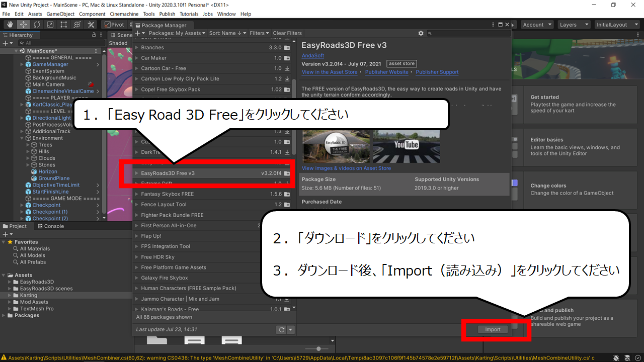
Task: Open Packages: My Assets dropdown
Action: click(177, 33)
